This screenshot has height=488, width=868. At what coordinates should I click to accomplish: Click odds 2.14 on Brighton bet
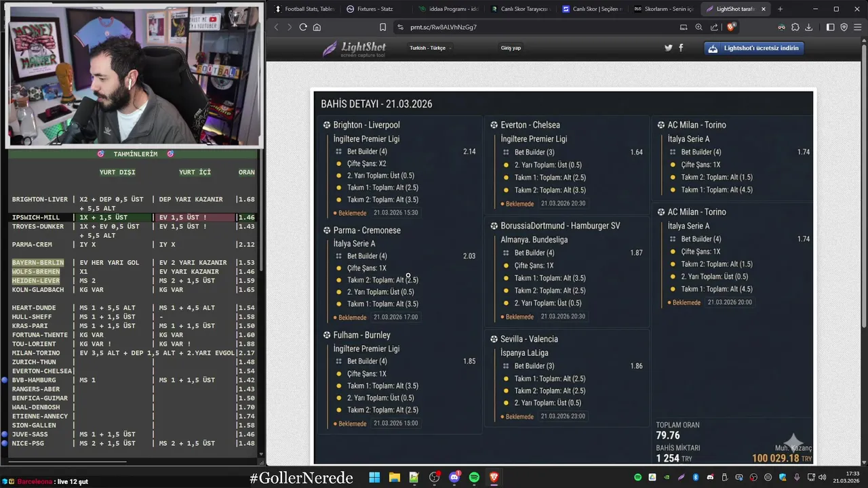pyautogui.click(x=469, y=152)
